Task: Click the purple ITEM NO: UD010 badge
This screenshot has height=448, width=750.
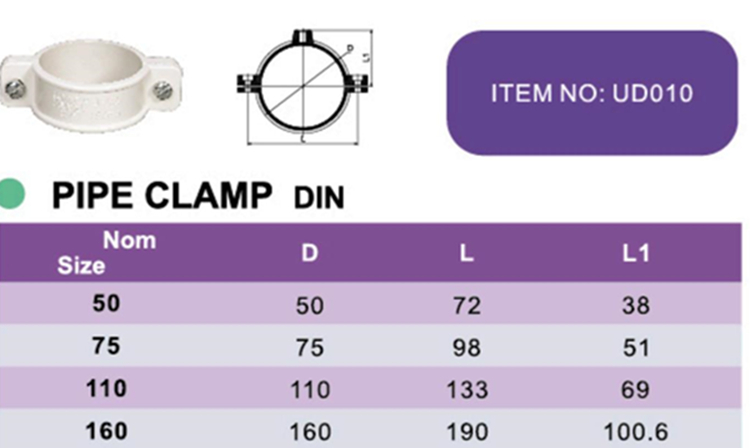Action: pos(592,93)
